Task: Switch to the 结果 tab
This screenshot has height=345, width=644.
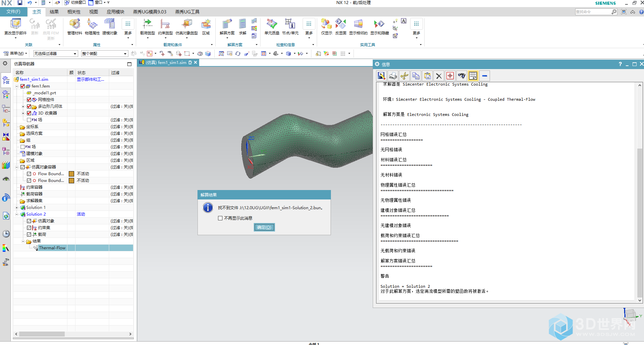Action: 54,12
